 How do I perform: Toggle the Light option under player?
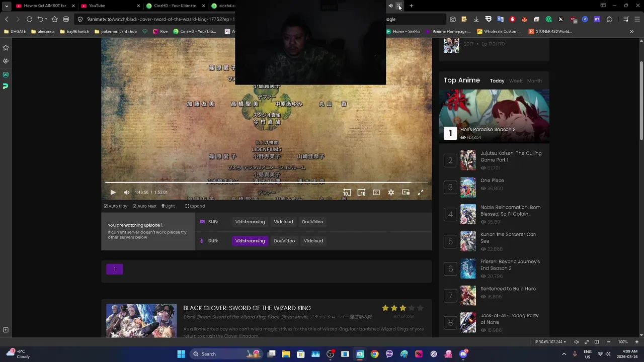[168, 206]
